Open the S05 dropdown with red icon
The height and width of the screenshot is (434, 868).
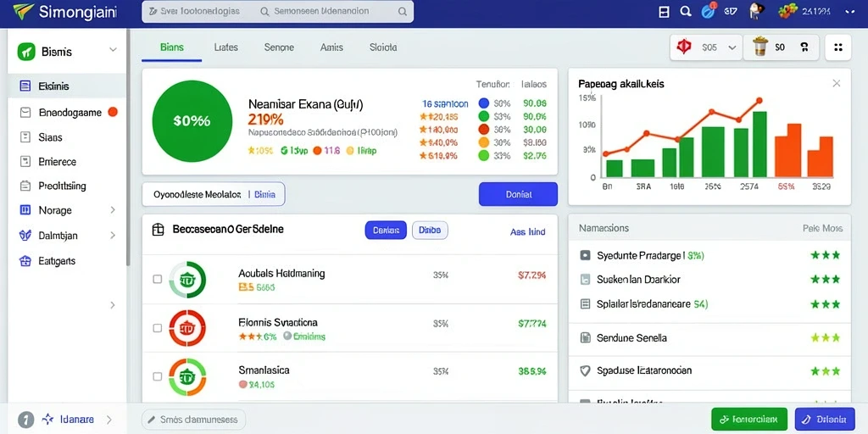tap(706, 47)
